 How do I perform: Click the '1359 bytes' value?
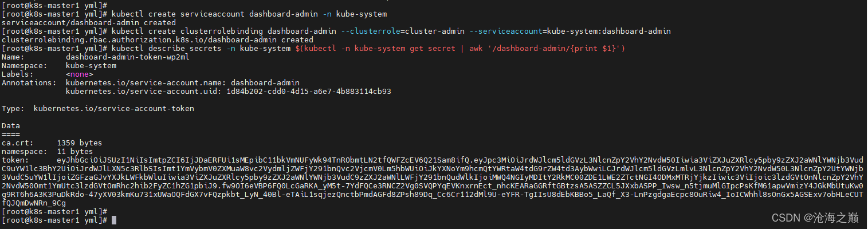[80, 143]
